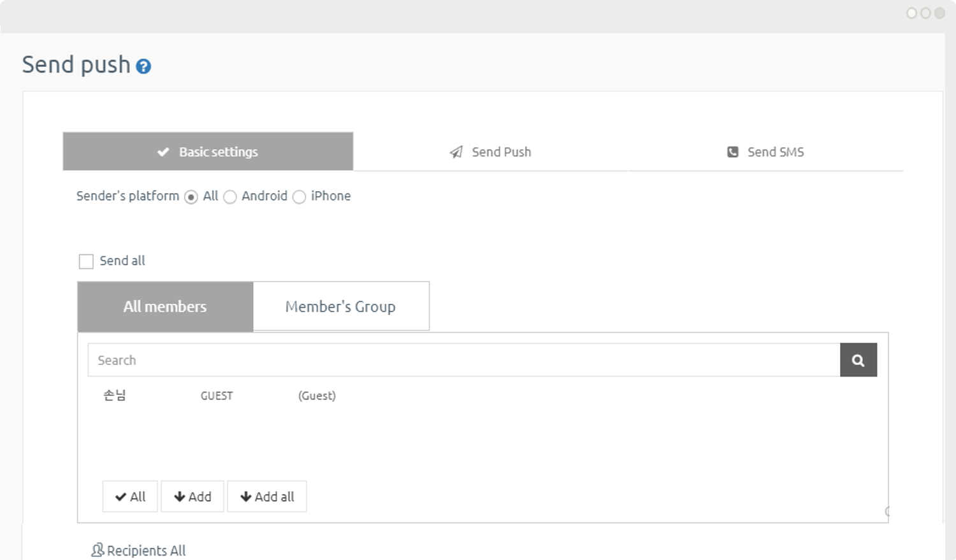This screenshot has height=560, width=956.
Task: Open the All members tab
Action: coord(165,306)
